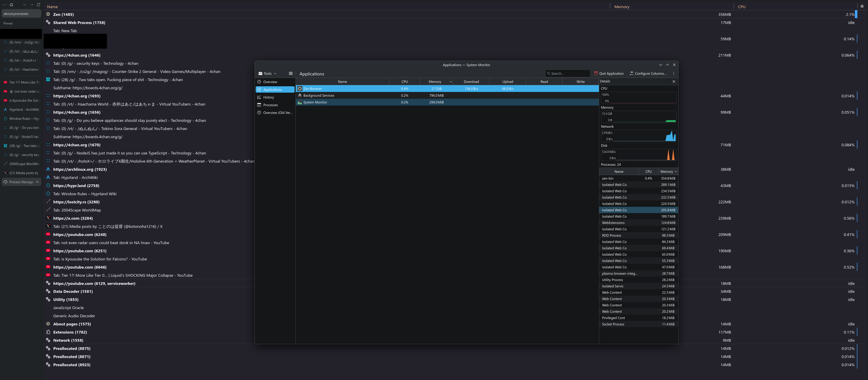Select the System Monitor application row icon
Image resolution: width=868 pixels, height=380 pixels.
pos(300,102)
